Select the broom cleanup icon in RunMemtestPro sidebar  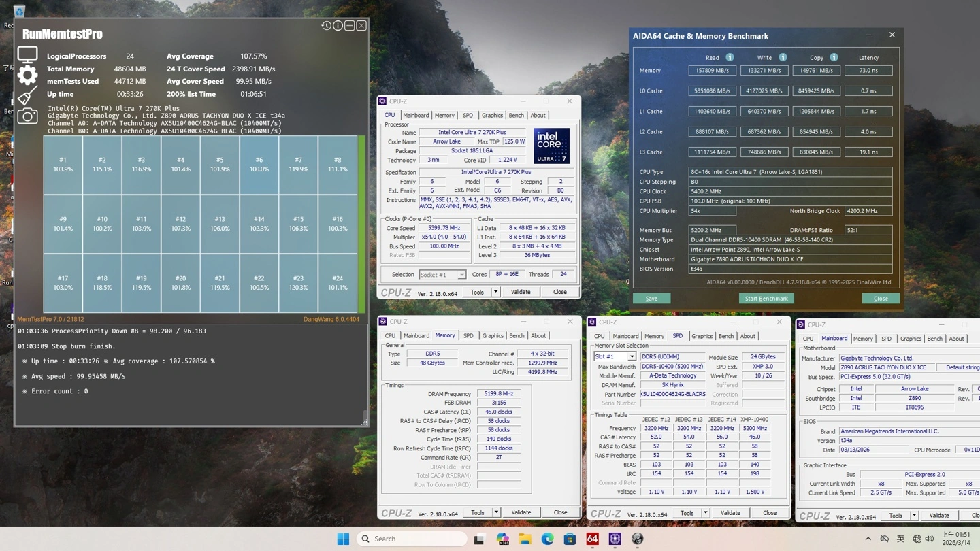pos(27,96)
